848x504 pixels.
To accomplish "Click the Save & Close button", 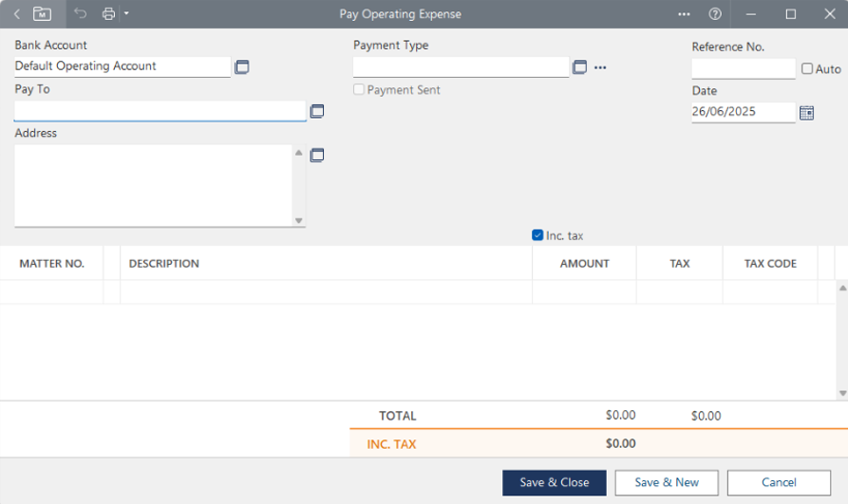I will tap(555, 482).
